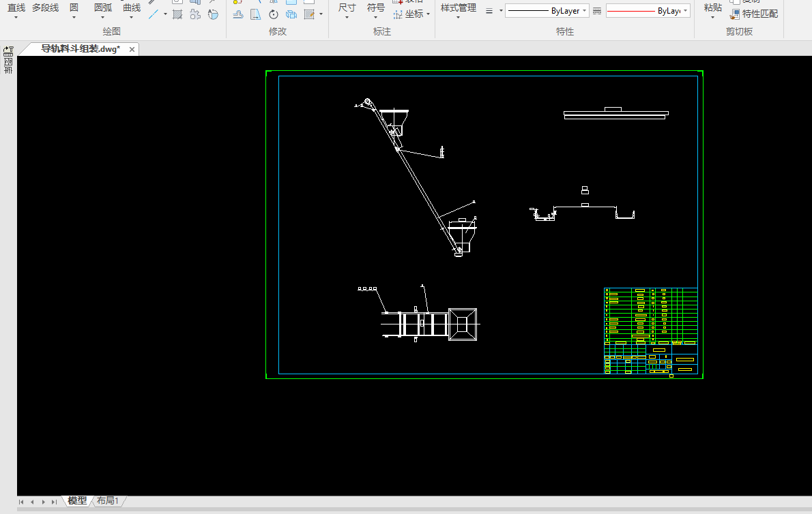Click the stretch tool icon in 修改 panel
This screenshot has height=514, width=812.
256,14
